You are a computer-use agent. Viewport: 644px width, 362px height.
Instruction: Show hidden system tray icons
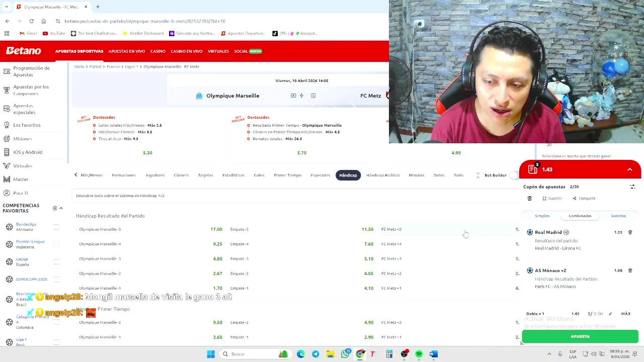[x=549, y=354]
